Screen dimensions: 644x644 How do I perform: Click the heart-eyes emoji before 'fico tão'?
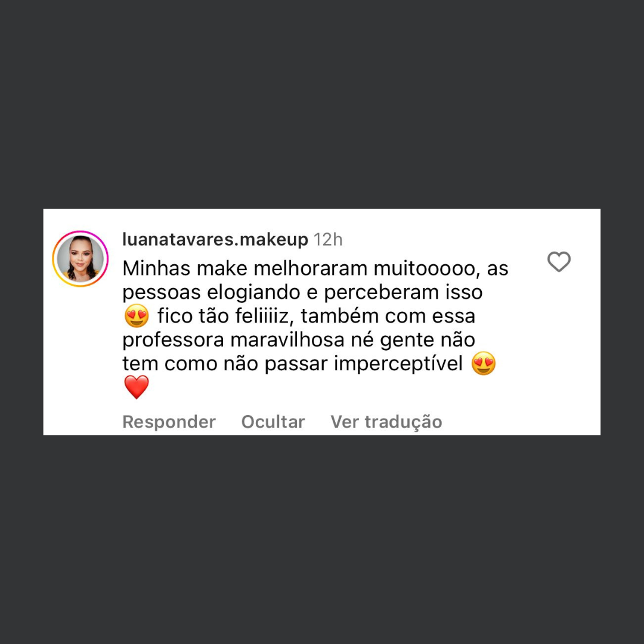(137, 316)
